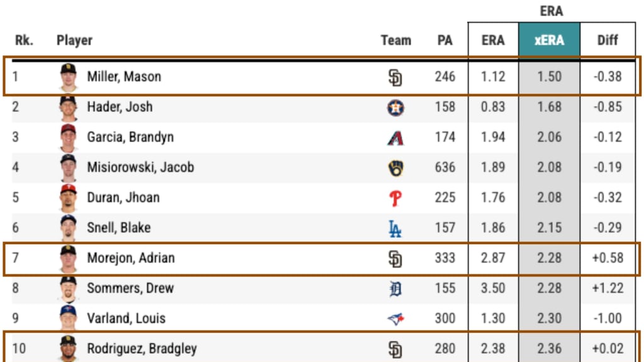Click the Brewers logo for Jacob Misiorowski
The width and height of the screenshot is (644, 362).
pos(396,168)
